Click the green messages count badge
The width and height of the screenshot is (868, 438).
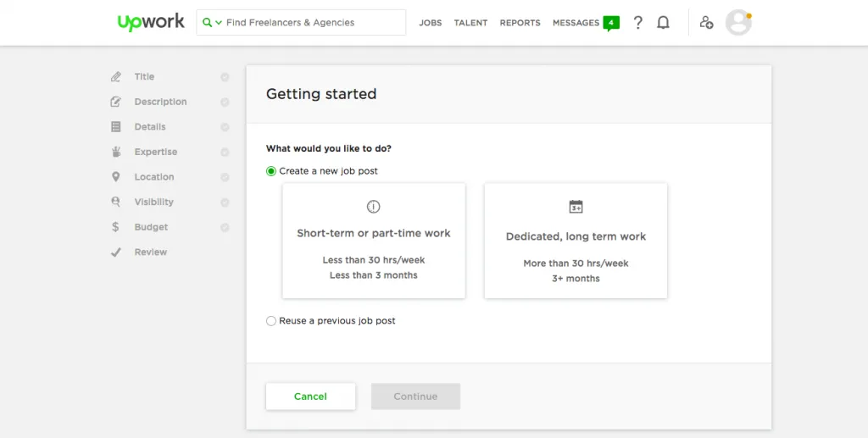[611, 23]
